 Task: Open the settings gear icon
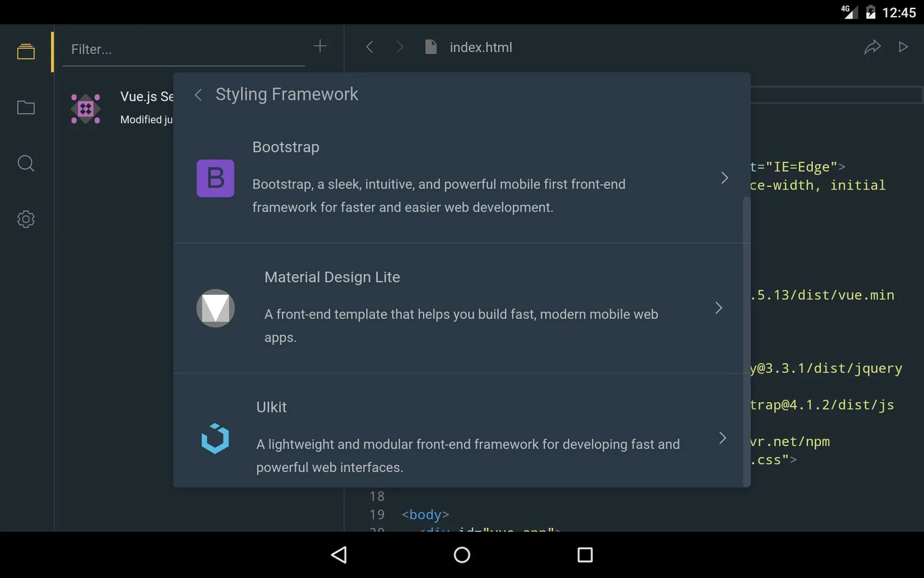pyautogui.click(x=26, y=219)
